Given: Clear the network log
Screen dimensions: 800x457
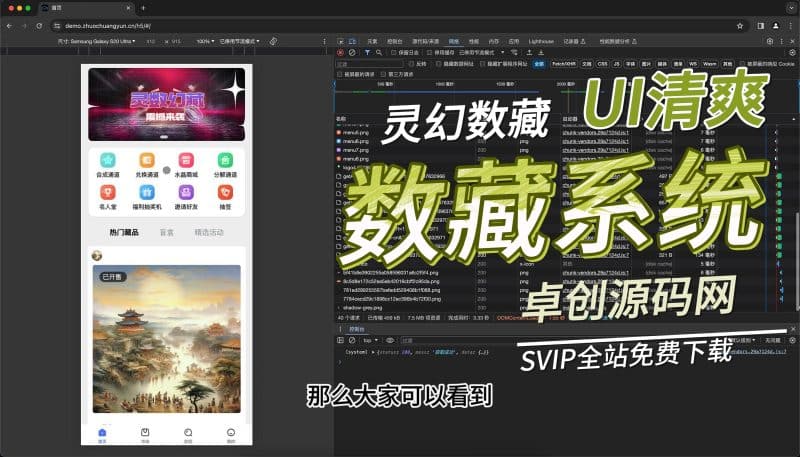Looking at the screenshot, I should click(352, 53).
